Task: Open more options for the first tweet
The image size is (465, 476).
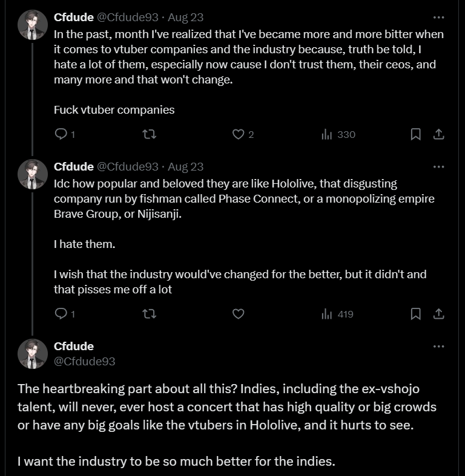Action: [x=440, y=18]
